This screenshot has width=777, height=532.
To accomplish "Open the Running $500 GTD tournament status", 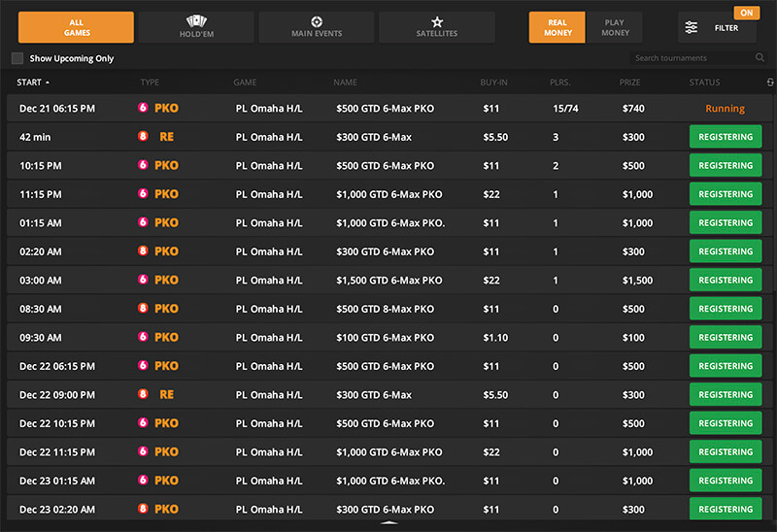I will pyautogui.click(x=725, y=109).
